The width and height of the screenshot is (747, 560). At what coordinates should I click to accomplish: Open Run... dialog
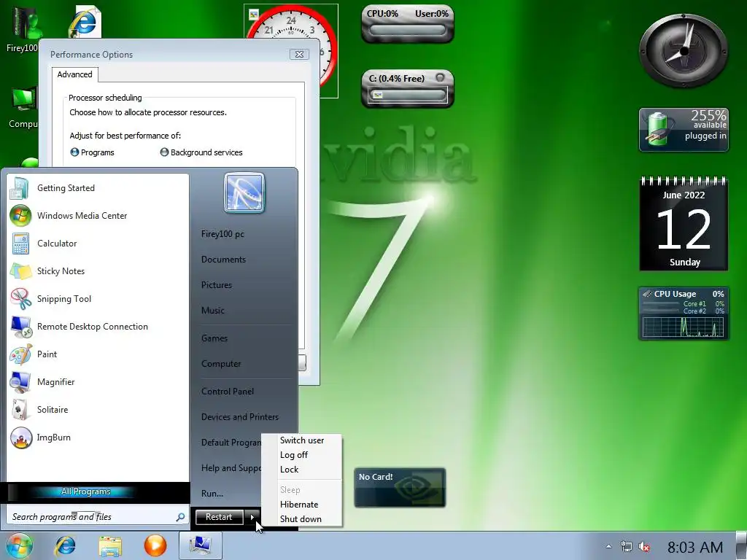click(x=212, y=494)
